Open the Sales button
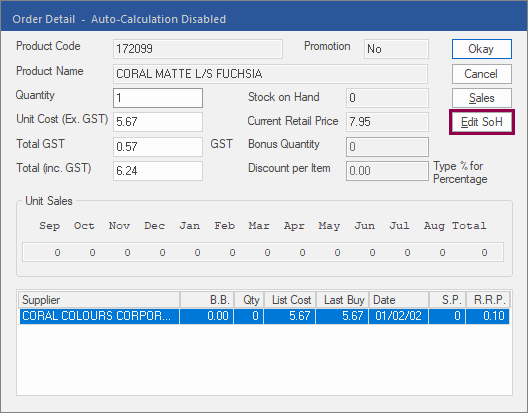This screenshot has width=528, height=413. tap(482, 98)
